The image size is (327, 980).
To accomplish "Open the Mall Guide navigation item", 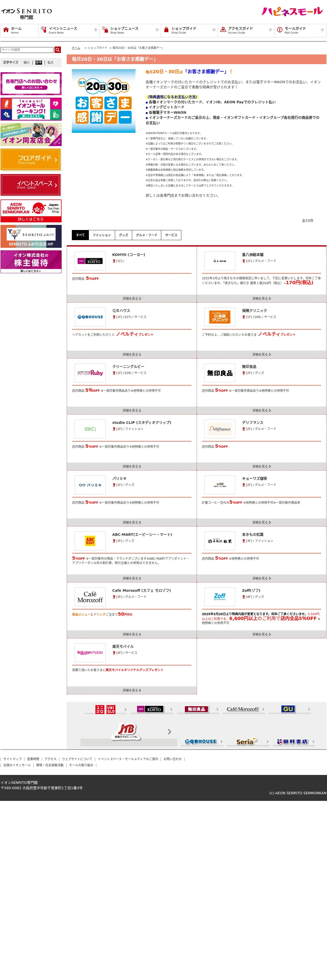I will click(x=300, y=31).
